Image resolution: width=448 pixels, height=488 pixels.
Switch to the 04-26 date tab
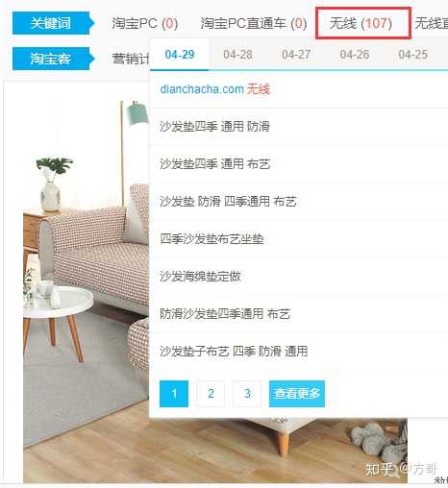click(x=355, y=55)
